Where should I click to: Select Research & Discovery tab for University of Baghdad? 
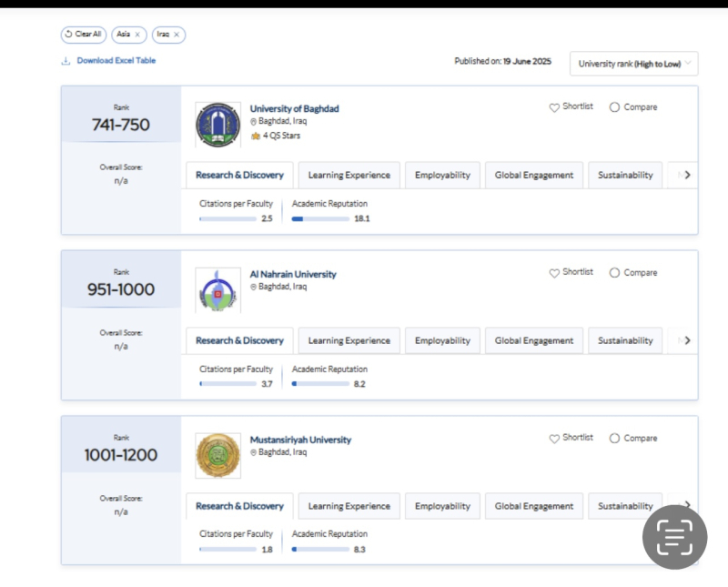click(239, 175)
